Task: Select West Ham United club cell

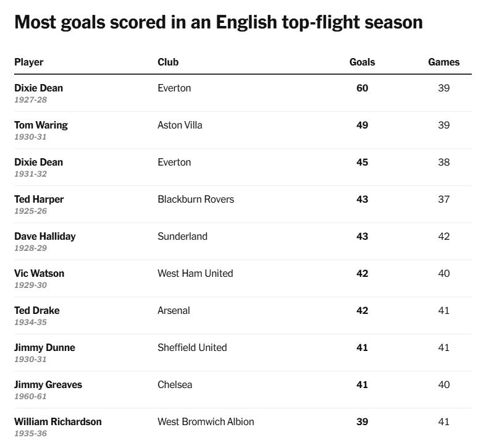Action: pos(195,273)
